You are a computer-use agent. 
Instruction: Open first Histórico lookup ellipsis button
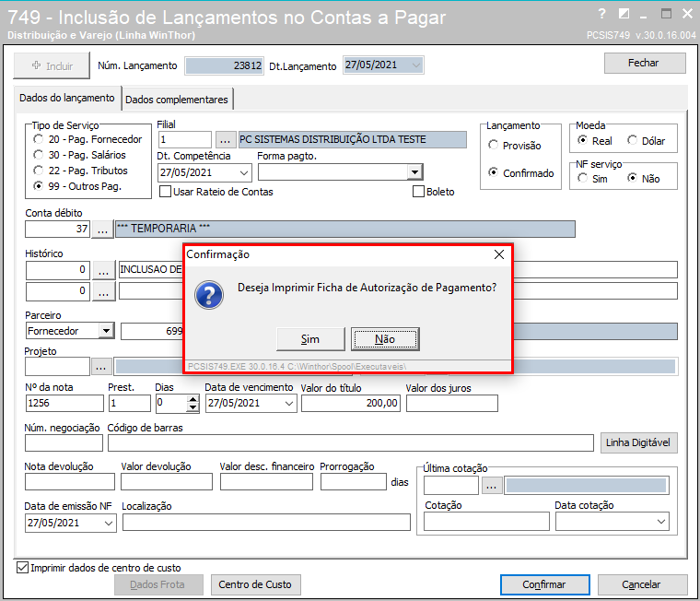103,270
